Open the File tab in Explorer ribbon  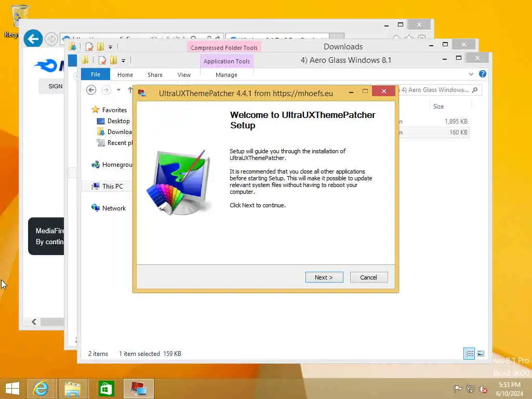[96, 74]
